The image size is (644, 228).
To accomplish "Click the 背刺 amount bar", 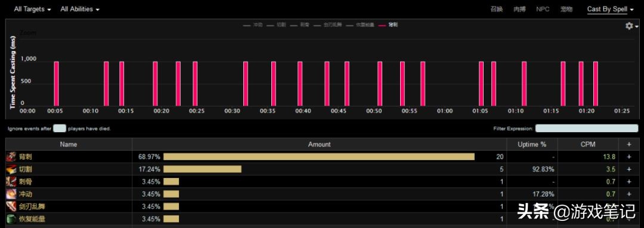I will pyautogui.click(x=318, y=157).
